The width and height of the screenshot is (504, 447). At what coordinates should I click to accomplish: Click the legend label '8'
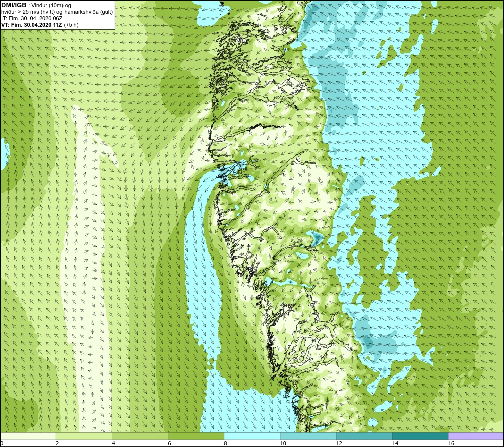click(x=225, y=444)
